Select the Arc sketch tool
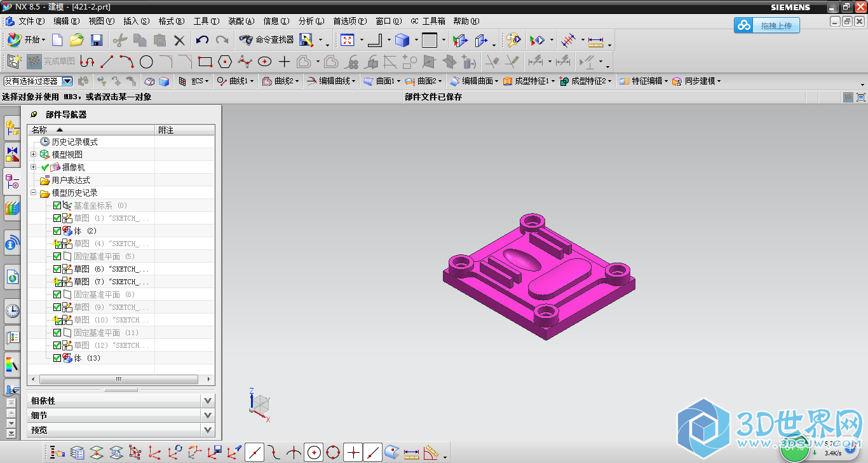 pos(126,62)
